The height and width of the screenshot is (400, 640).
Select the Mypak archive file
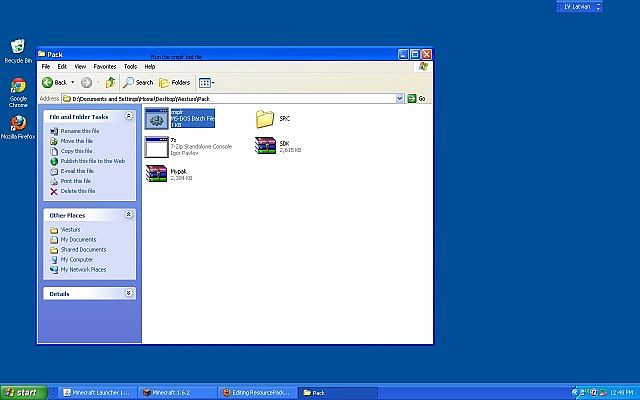click(x=156, y=174)
